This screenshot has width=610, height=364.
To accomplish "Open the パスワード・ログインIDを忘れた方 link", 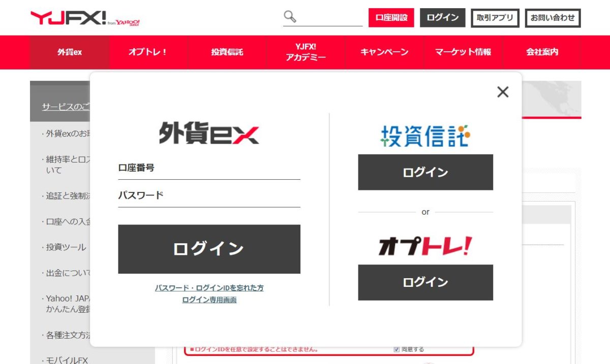I will tap(209, 288).
